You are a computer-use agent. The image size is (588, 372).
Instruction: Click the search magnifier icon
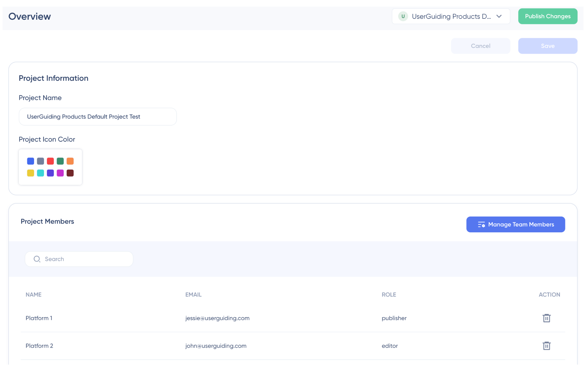37,259
